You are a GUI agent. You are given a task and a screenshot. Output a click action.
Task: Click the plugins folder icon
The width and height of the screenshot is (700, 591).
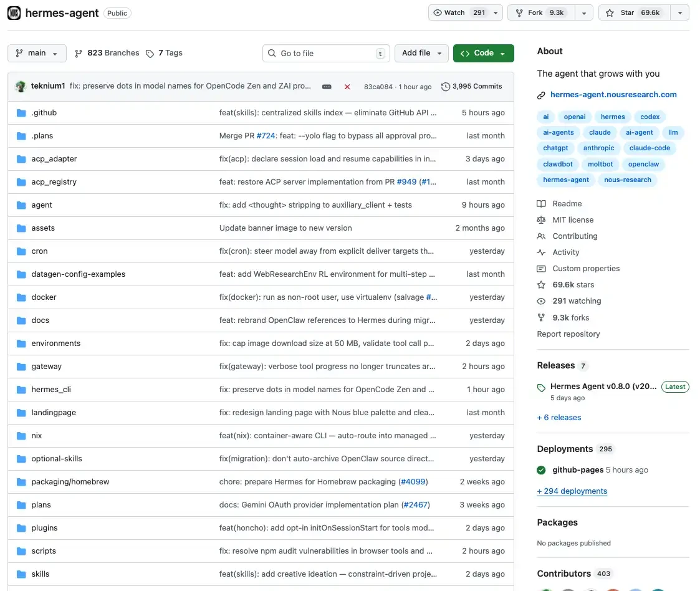pos(21,528)
